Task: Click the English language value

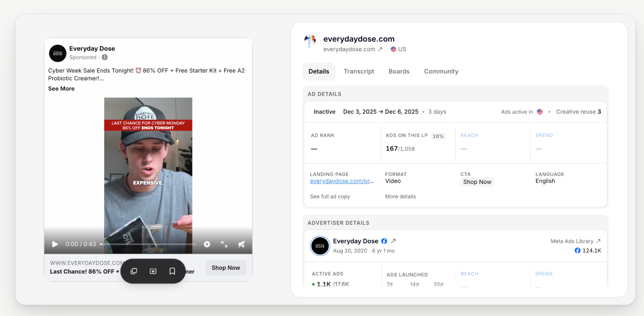Action: (545, 181)
